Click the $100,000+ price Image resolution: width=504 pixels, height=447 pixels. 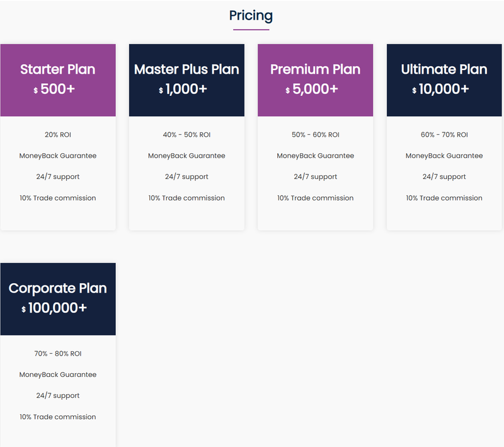[x=54, y=308]
